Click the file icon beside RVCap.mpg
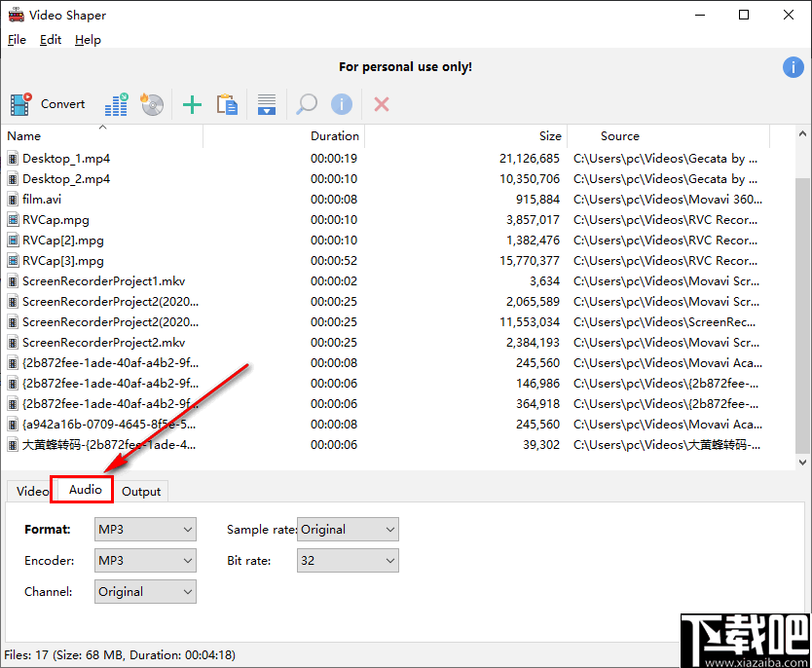 point(13,219)
